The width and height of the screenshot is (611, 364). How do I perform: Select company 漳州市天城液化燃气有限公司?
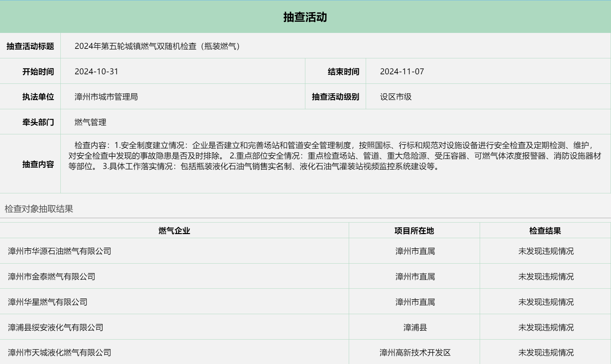tap(60, 353)
